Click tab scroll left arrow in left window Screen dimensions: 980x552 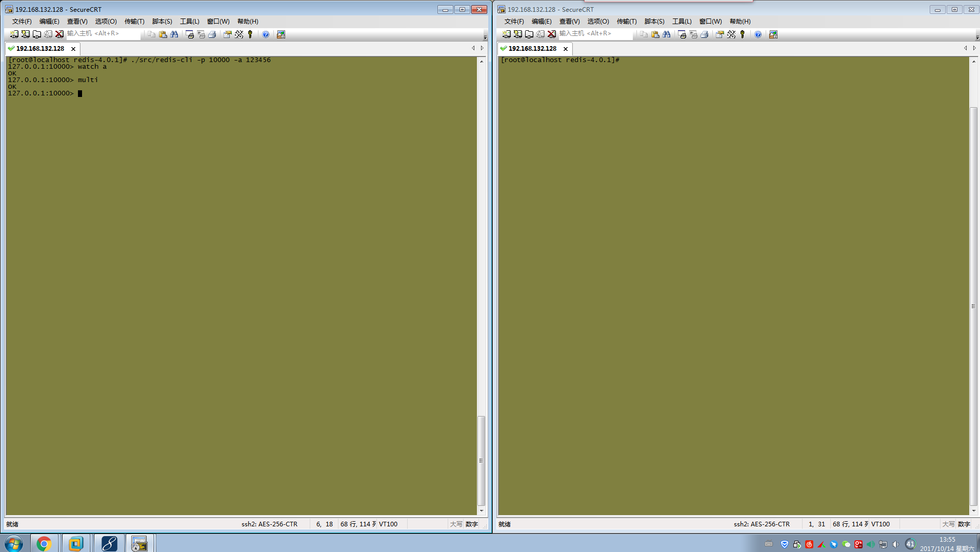(x=473, y=48)
